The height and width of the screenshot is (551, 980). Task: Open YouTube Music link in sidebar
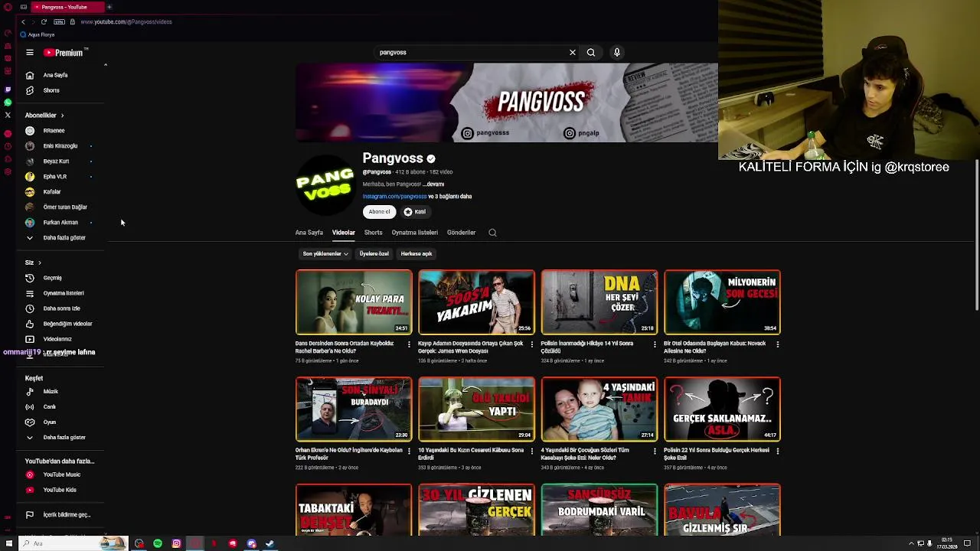[x=61, y=474]
